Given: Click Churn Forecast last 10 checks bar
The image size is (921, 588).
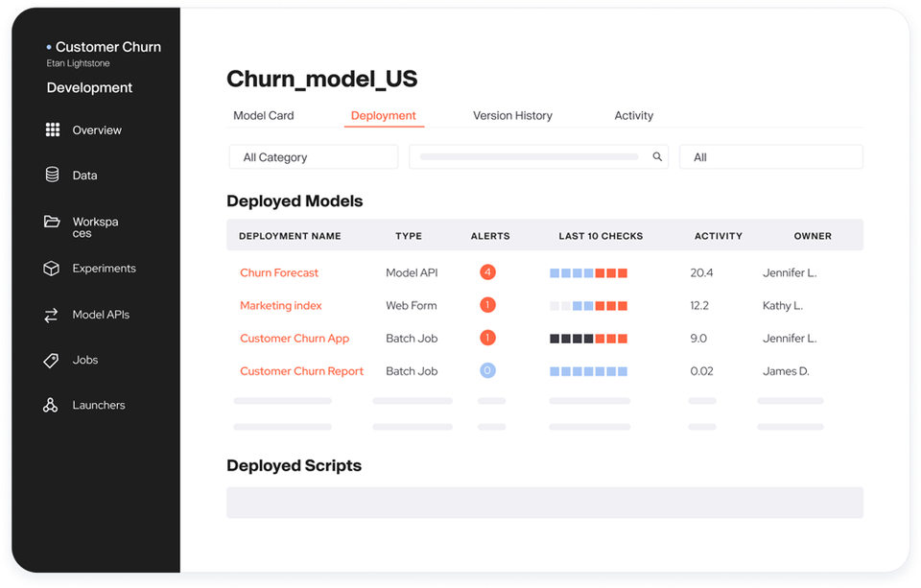Looking at the screenshot, I should tap(588, 273).
